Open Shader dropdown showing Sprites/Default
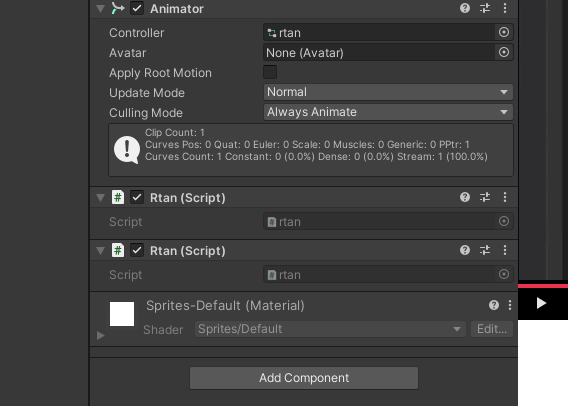This screenshot has width=568, height=406. coord(330,329)
